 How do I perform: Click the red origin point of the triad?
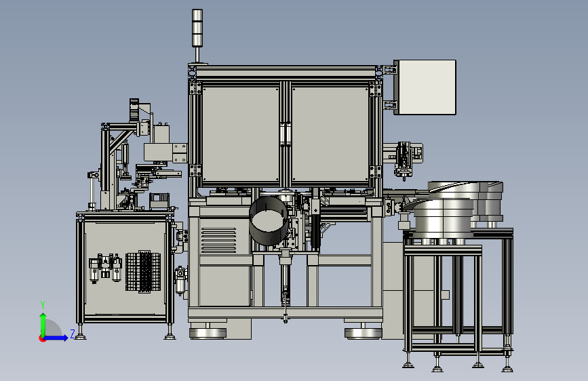point(42,338)
